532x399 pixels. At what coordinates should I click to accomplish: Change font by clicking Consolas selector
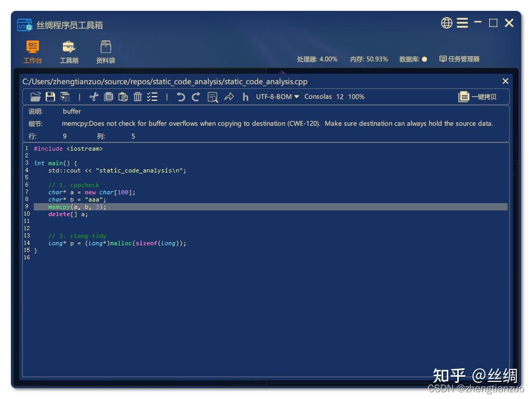318,97
